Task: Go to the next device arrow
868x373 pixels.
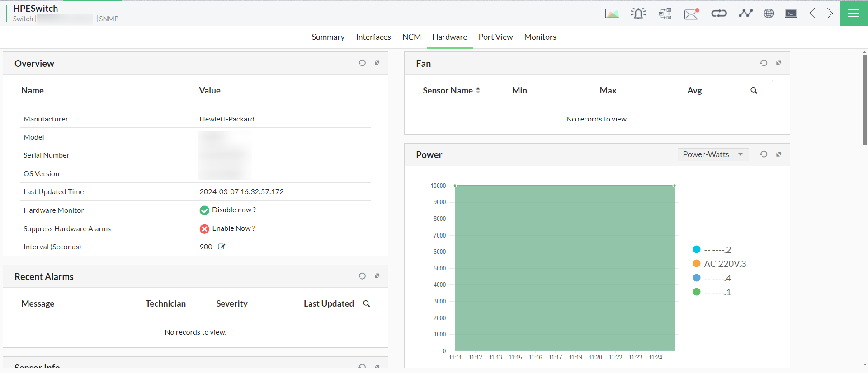Action: [x=830, y=13]
